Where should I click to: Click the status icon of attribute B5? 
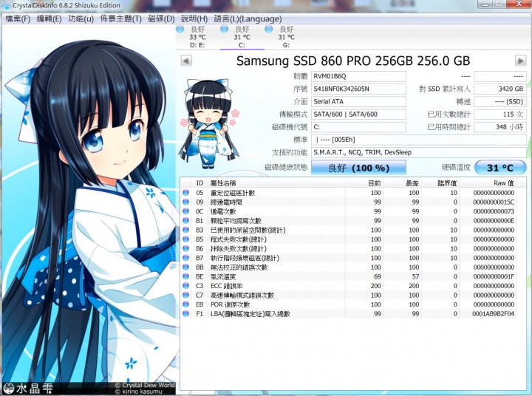pos(185,239)
